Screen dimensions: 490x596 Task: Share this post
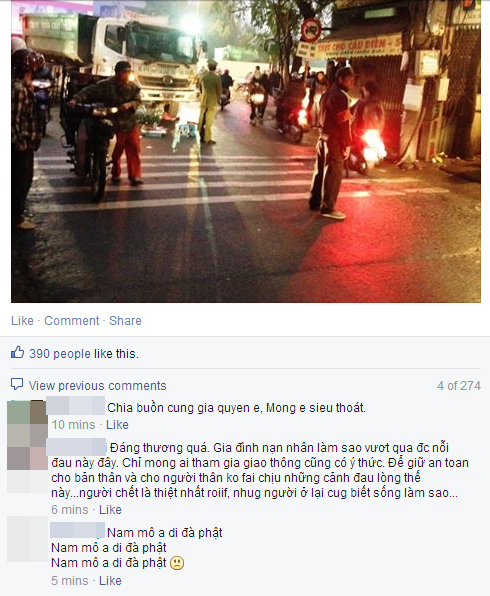pos(125,320)
